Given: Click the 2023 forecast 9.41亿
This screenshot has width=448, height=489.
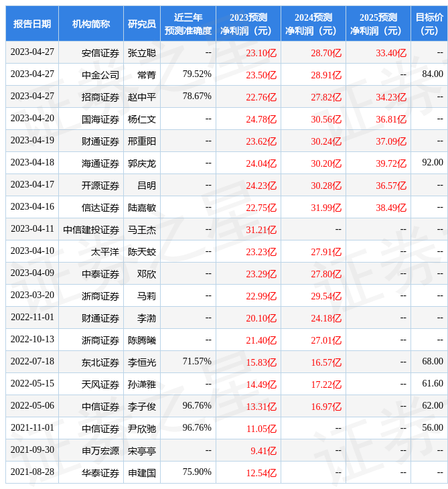Looking at the screenshot, I should point(263,451).
